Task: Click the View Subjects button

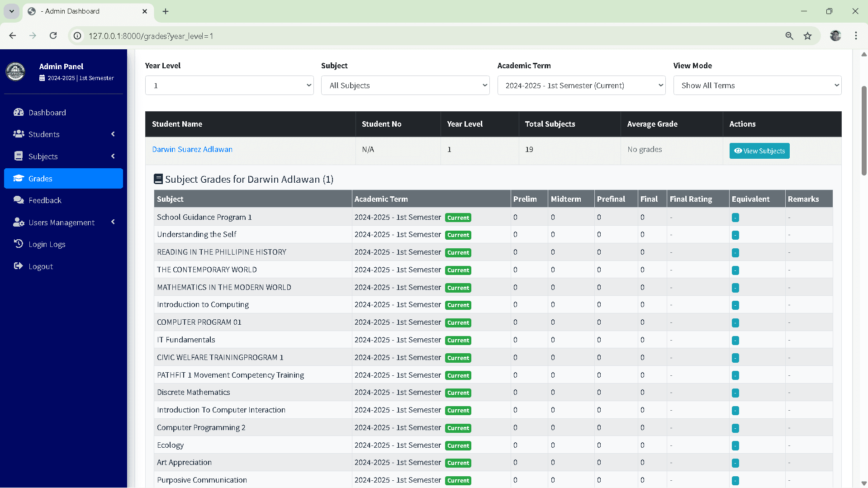Action: 759,151
